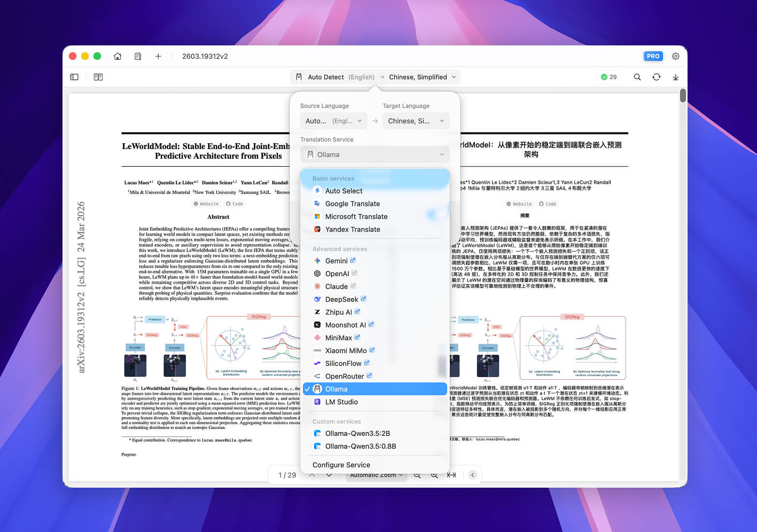
Task: Click zoom in icon in bottom bar
Action: (434, 475)
